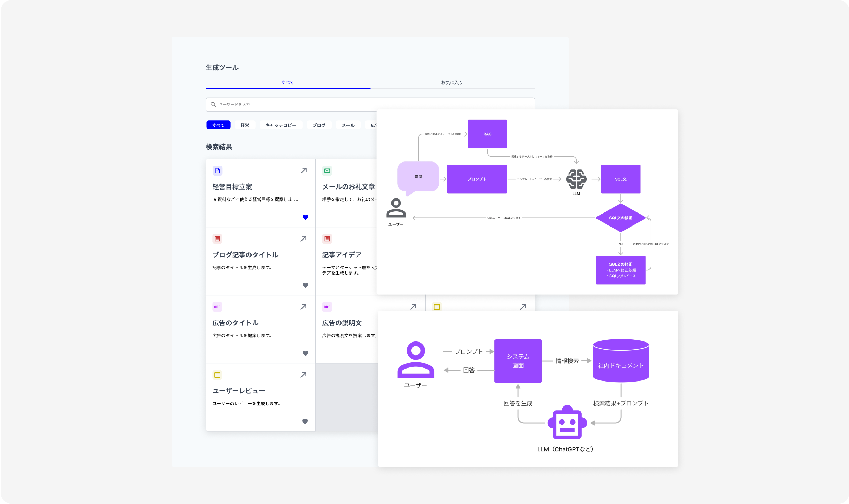849x504 pixels.
Task: Click the ADS icon on 広告のタイトル card
Action: (x=217, y=307)
